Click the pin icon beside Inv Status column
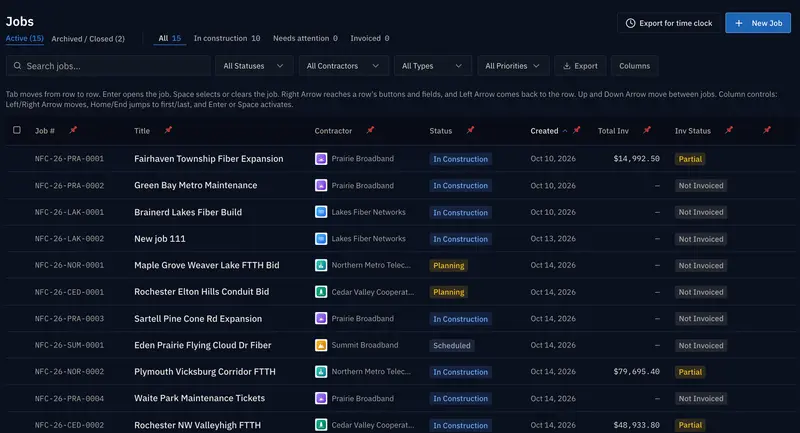The width and height of the screenshot is (800, 433). pos(729,130)
